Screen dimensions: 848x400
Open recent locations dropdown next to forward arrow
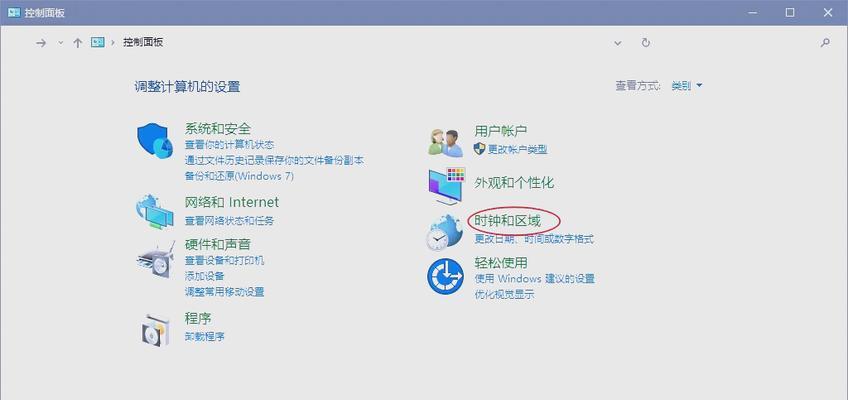(x=60, y=43)
